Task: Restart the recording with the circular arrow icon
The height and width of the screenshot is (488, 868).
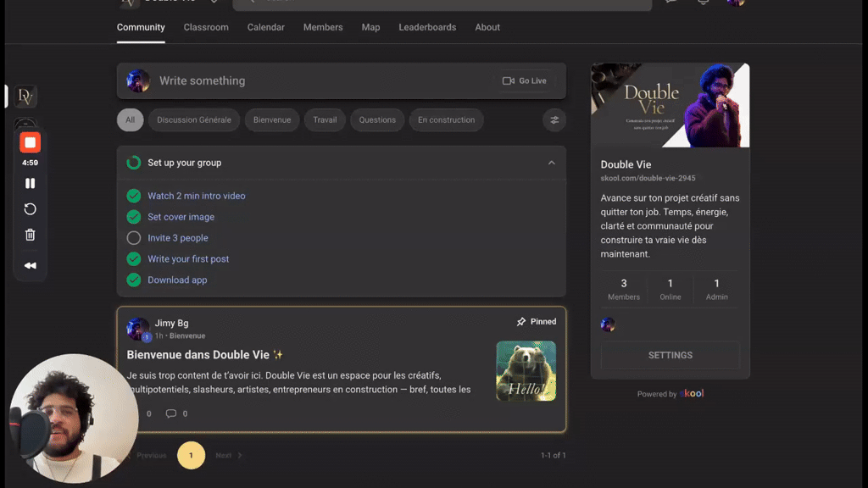Action: coord(30,209)
